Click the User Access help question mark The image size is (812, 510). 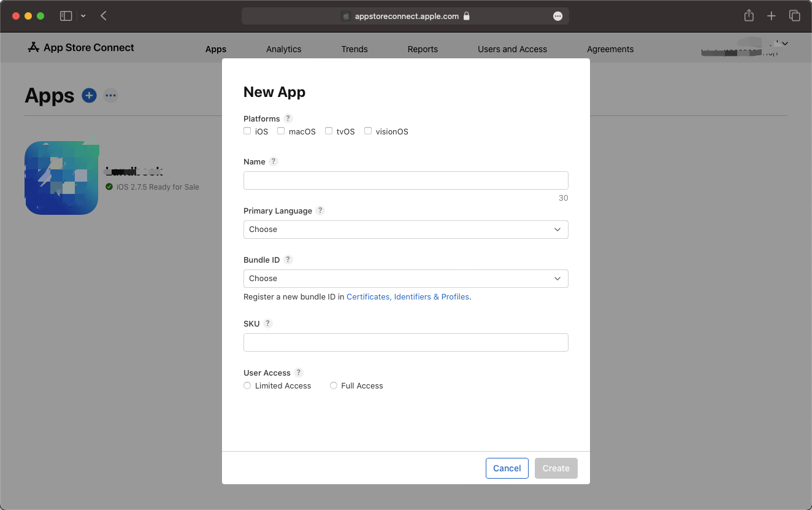click(299, 373)
